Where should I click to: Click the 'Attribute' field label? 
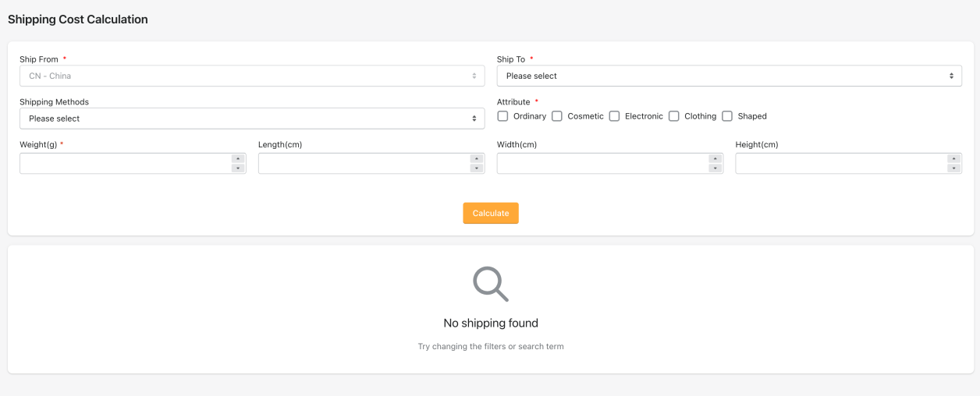(x=513, y=102)
